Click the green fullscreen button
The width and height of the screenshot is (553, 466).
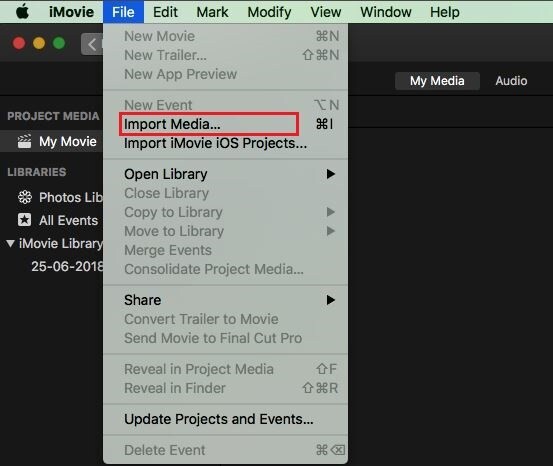(59, 43)
